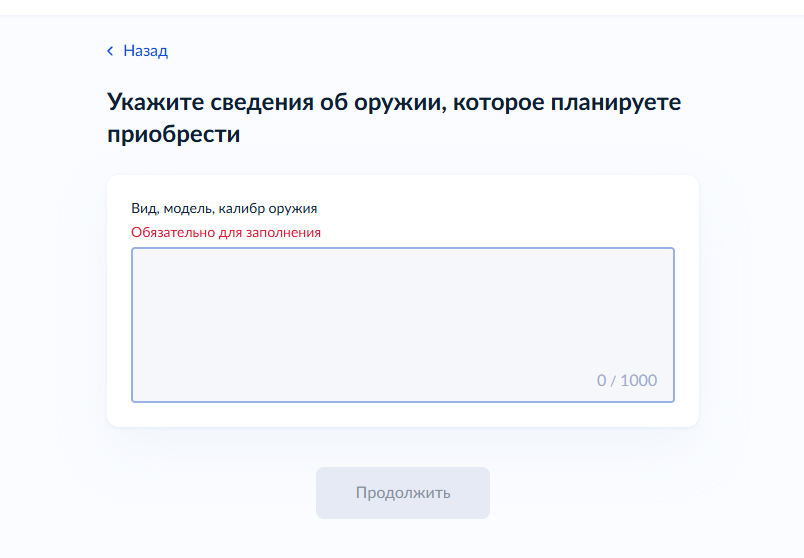This screenshot has height=558, width=804.
Task: Continue to the next step of the form
Action: pos(402,493)
